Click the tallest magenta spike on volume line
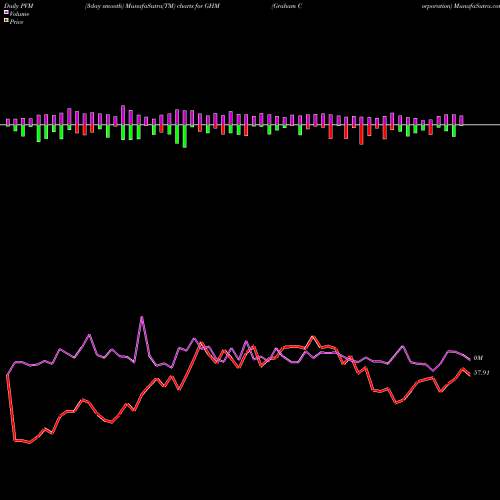500x500 pixels. [142, 317]
